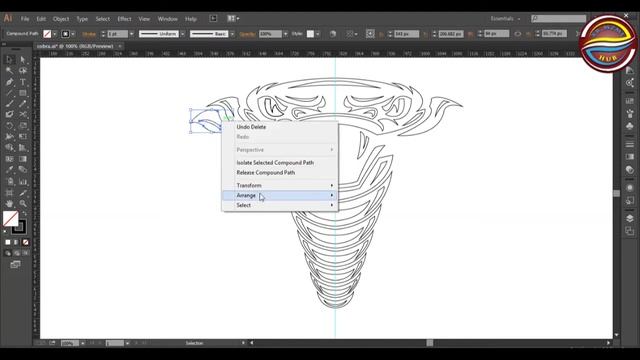Open the Window menu
Screen dimensions: 640x360
pyautogui.click(x=167, y=19)
